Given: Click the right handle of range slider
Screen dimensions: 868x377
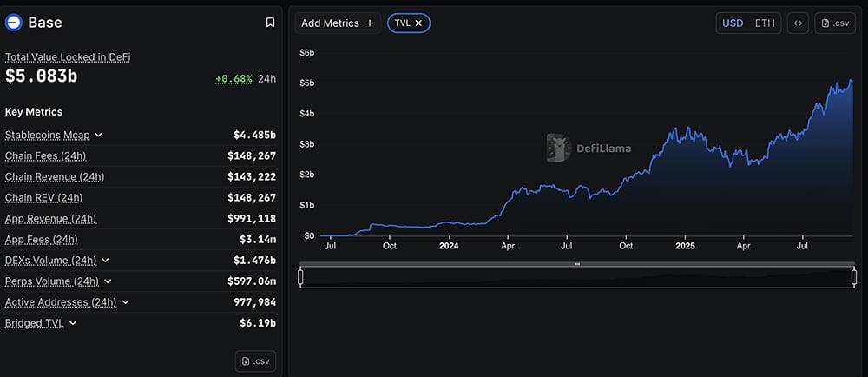Looking at the screenshot, I should pos(854,277).
